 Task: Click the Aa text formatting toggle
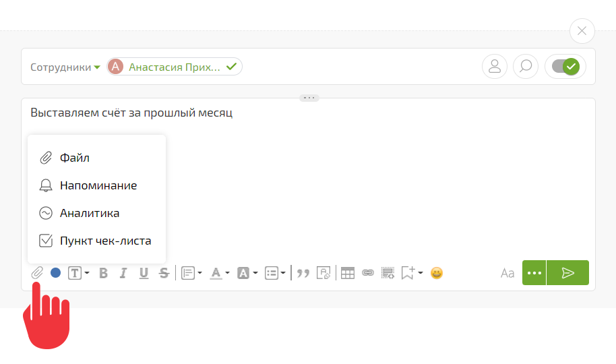(507, 273)
